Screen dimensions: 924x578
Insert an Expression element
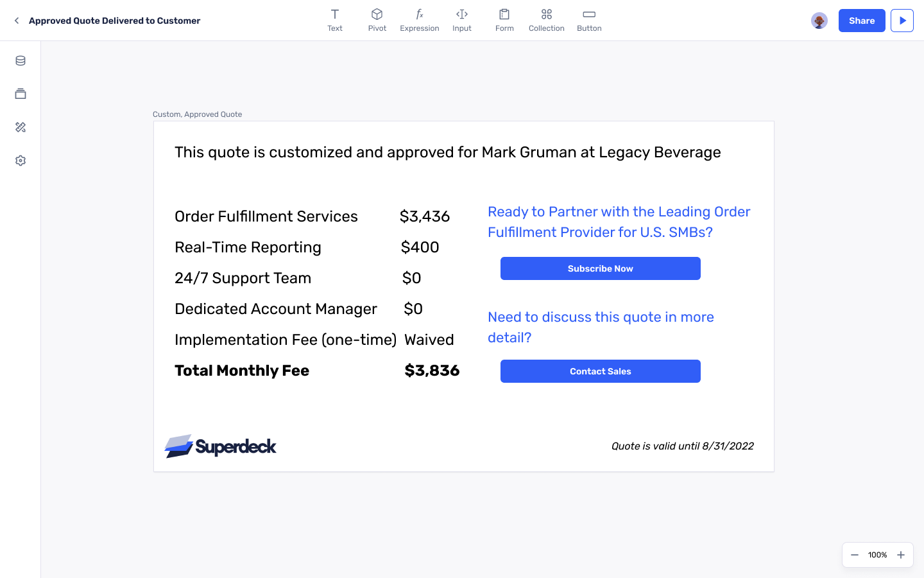[x=420, y=21]
